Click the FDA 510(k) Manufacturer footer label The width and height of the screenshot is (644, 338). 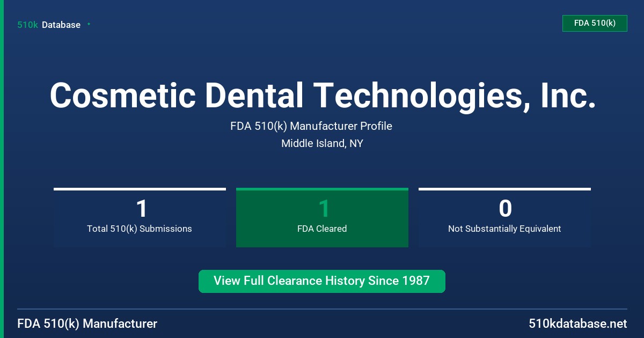pyautogui.click(x=87, y=324)
